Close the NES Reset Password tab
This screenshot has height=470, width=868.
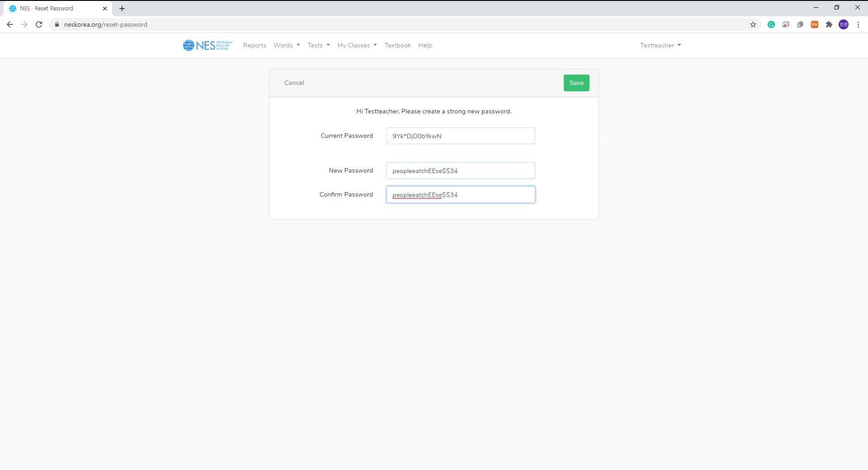tap(105, 9)
